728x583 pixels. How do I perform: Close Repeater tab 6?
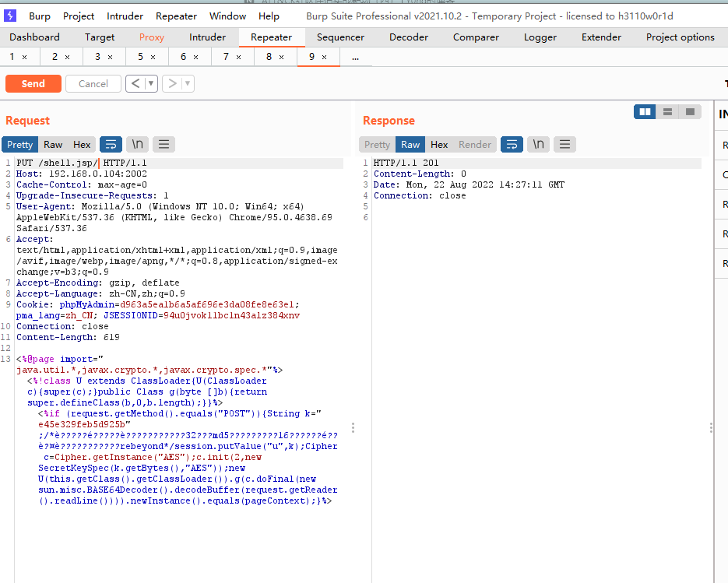[195, 57]
